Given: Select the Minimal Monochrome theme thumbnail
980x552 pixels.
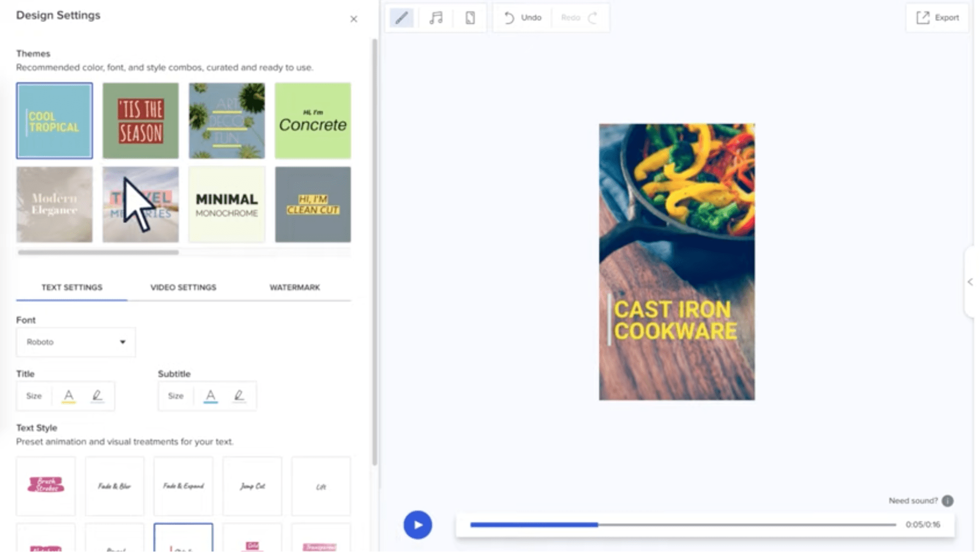Looking at the screenshot, I should click(226, 205).
